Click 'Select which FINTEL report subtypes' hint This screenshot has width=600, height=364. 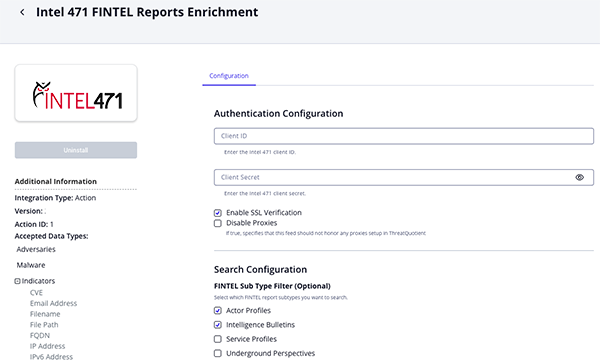pyautogui.click(x=281, y=297)
